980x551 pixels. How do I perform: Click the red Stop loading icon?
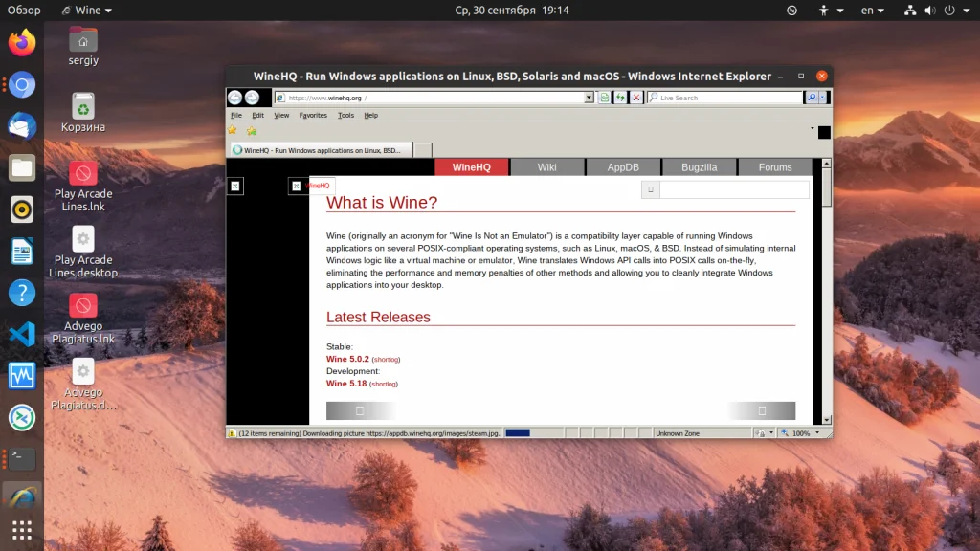point(636,98)
